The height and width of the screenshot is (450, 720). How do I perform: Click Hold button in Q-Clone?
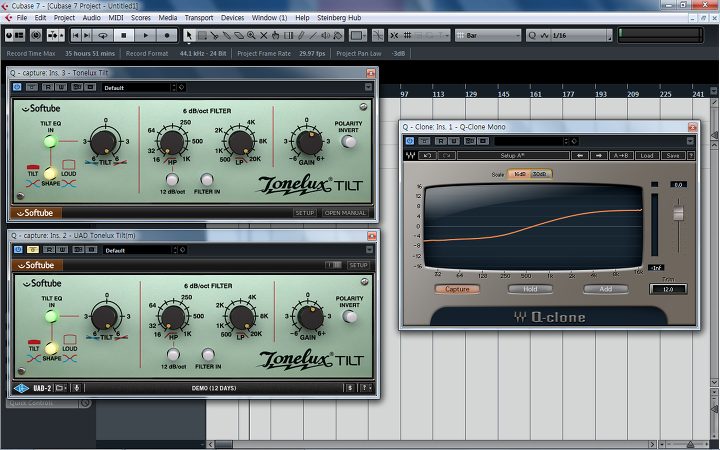530,289
